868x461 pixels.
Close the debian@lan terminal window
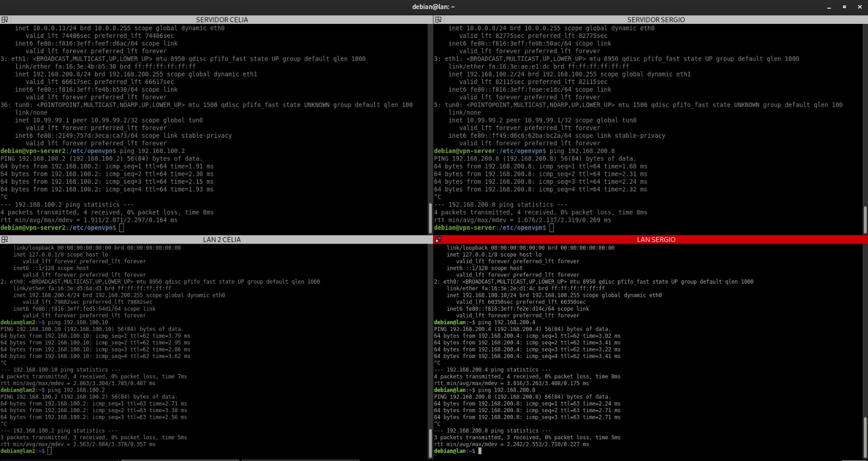(x=859, y=7)
